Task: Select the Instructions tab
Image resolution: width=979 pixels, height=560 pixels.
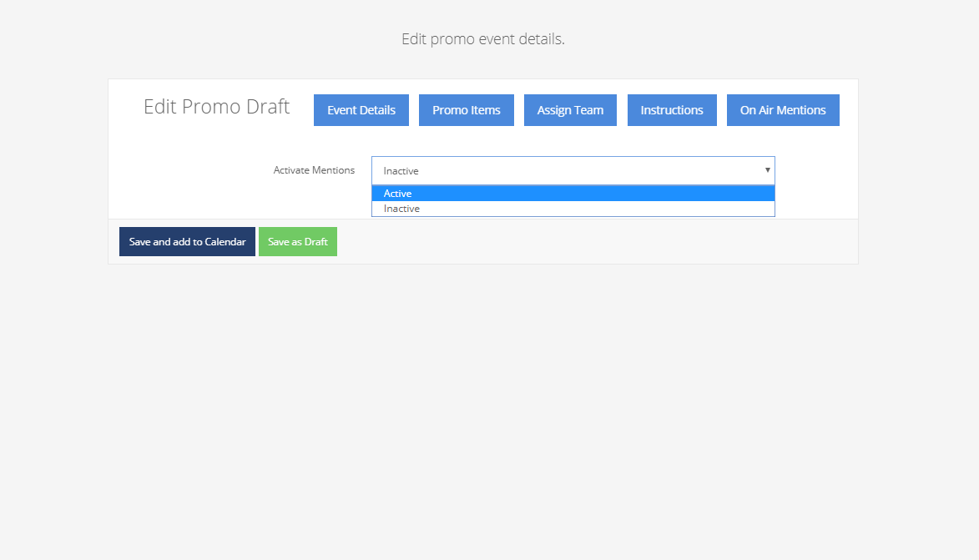Action: tap(671, 110)
